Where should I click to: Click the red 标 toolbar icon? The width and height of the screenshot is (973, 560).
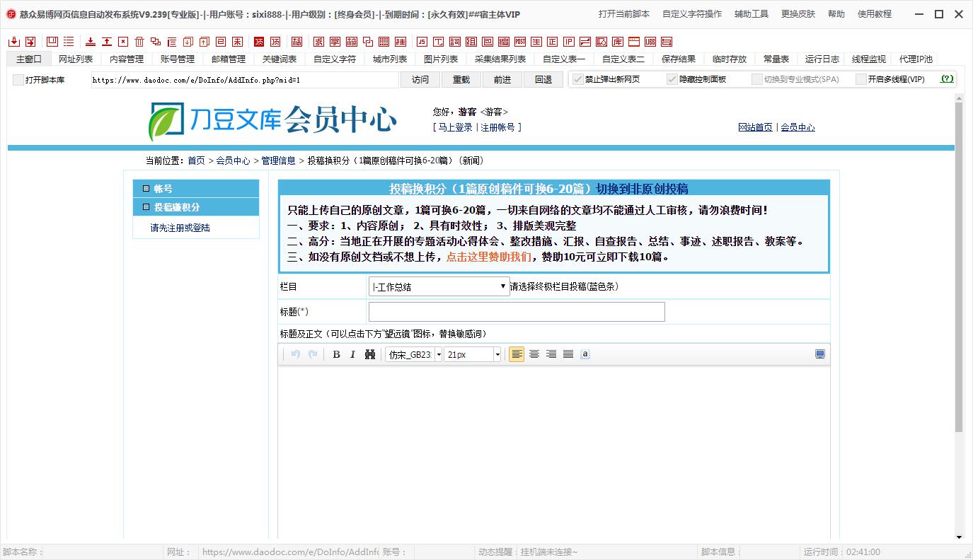[296, 42]
